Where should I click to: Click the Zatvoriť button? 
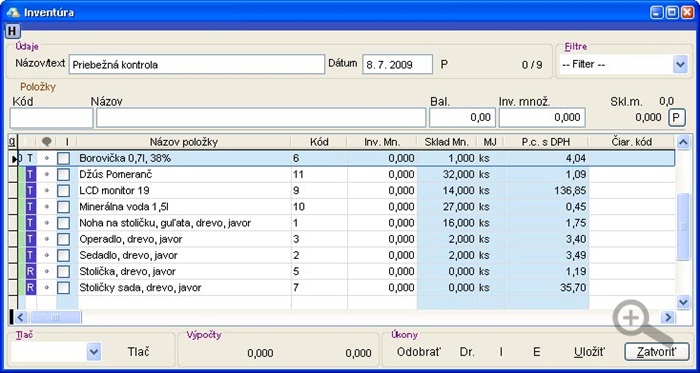coord(656,352)
